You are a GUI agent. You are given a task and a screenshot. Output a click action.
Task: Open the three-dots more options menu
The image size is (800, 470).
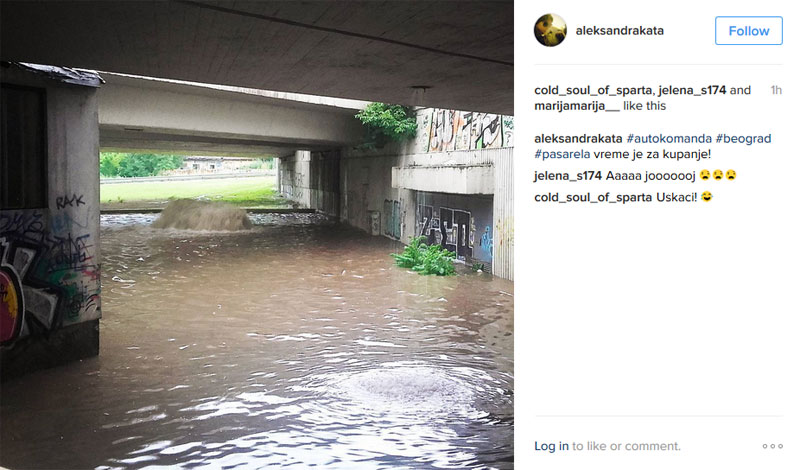(x=772, y=446)
